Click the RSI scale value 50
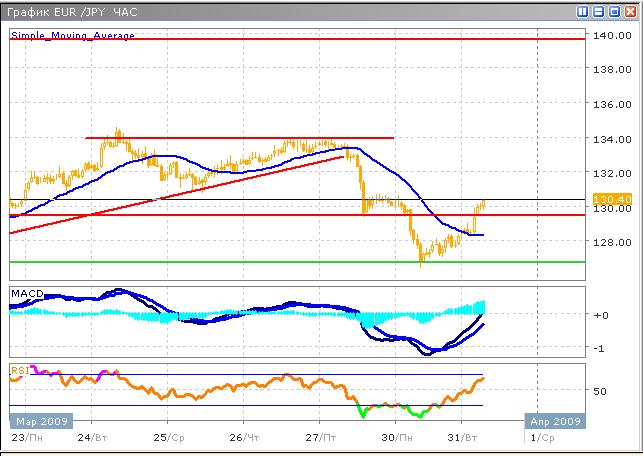The height and width of the screenshot is (456, 643). [x=600, y=391]
